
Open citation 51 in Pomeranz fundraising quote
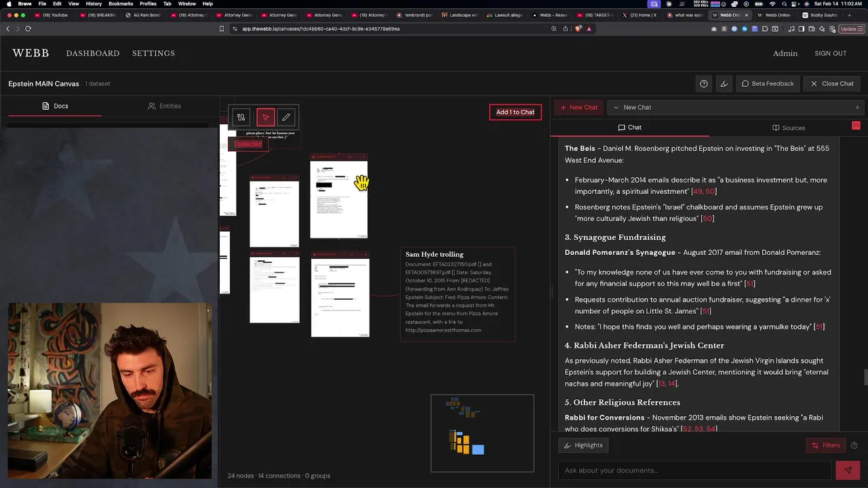point(749,283)
